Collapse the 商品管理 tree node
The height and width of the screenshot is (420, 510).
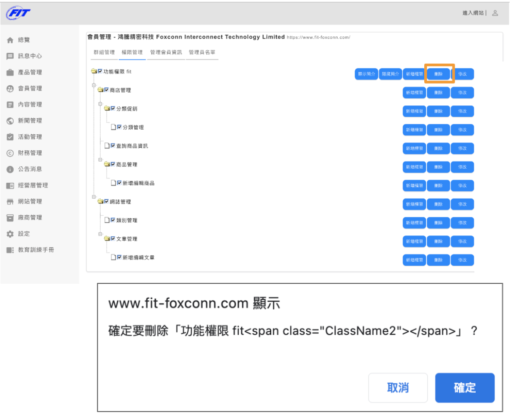pyautogui.click(x=100, y=159)
